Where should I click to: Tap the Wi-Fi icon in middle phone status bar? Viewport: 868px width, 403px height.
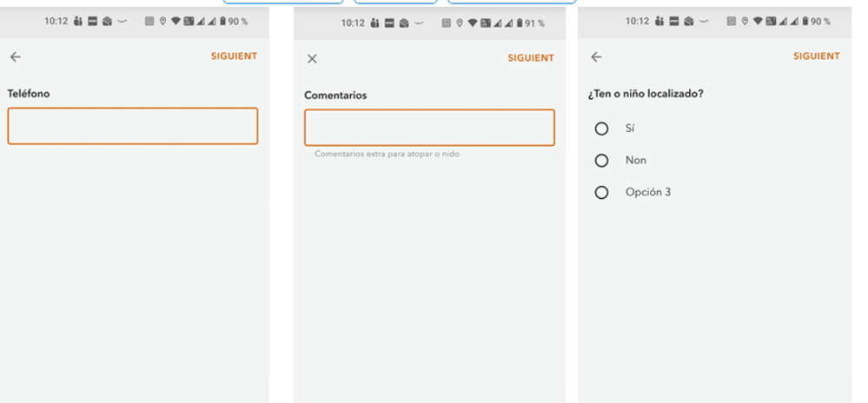pos(472,23)
